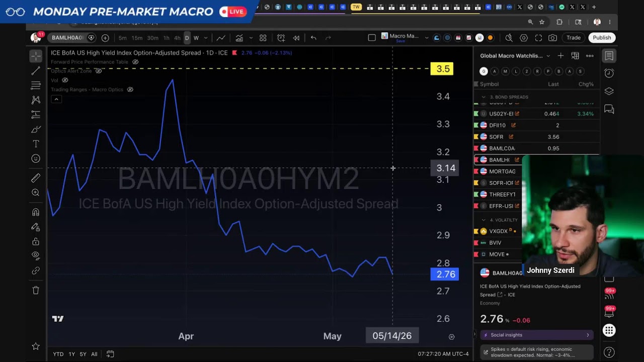Add a comparison symbol with plus button
Screen dimensions: 644x362
tap(105, 38)
